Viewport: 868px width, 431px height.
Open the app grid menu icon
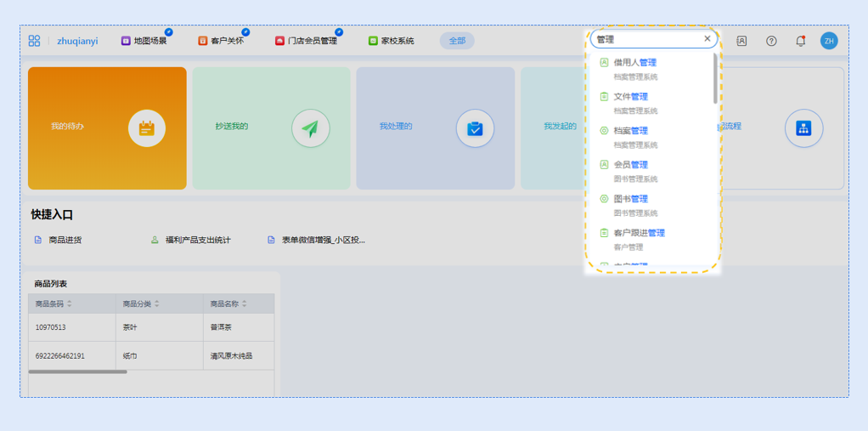click(x=34, y=41)
